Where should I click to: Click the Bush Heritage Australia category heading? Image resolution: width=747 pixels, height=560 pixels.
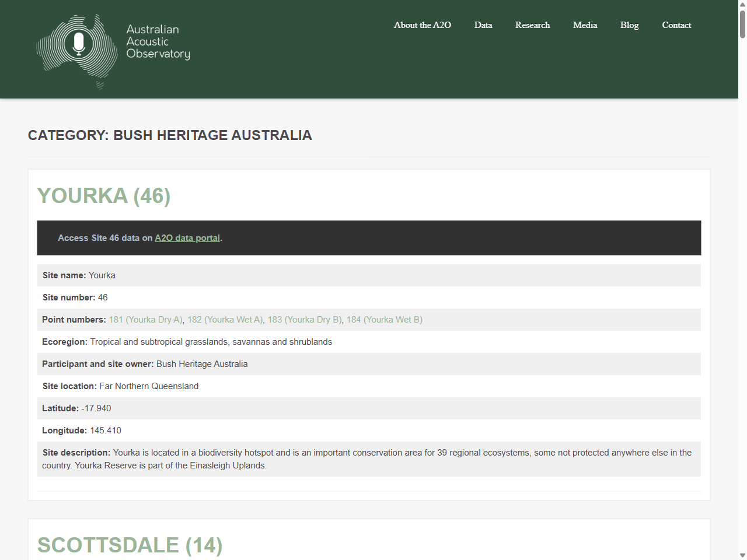[170, 135]
